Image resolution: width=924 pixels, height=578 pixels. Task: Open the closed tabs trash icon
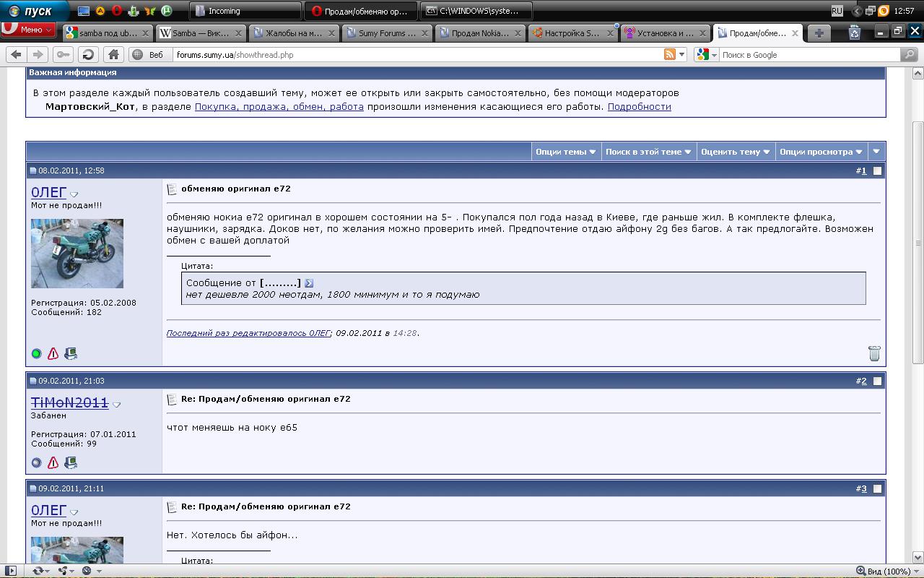click(x=854, y=33)
